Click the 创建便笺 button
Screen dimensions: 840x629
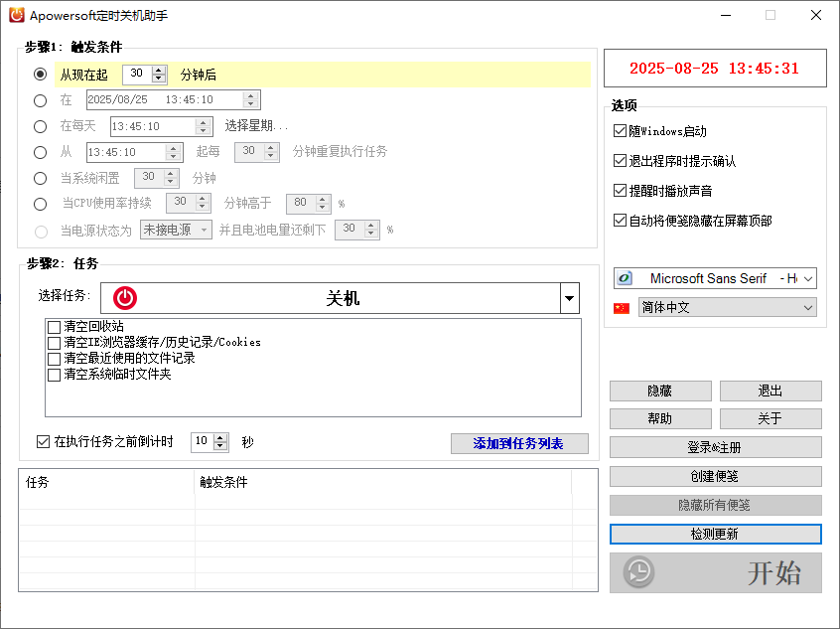pos(715,476)
